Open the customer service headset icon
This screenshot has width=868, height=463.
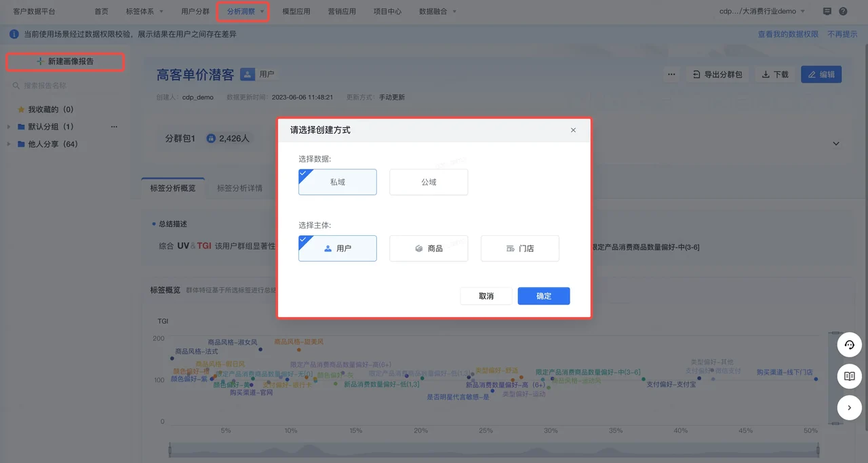(849, 344)
